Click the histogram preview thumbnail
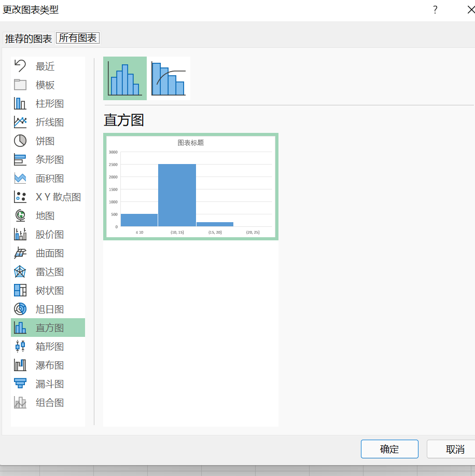475x476 pixels. 191,187
